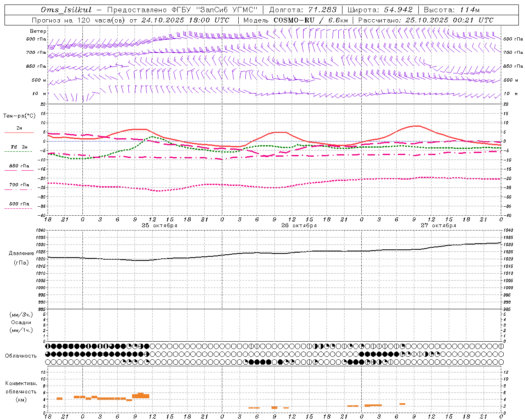The image size is (525, 420).
Task: Click the 25 октября date label
Action: [160, 226]
